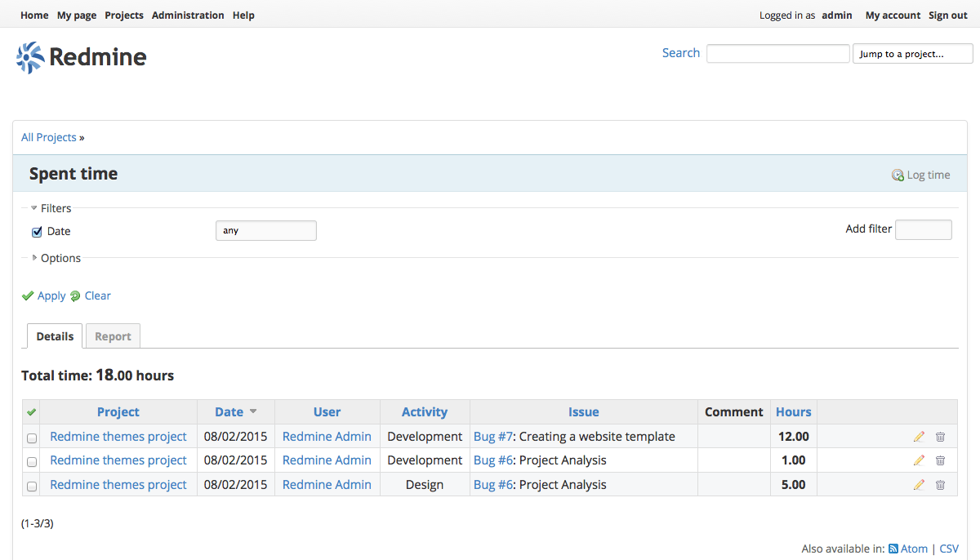Open the Add filter dropdown
Image resolution: width=980 pixels, height=560 pixels.
[923, 230]
